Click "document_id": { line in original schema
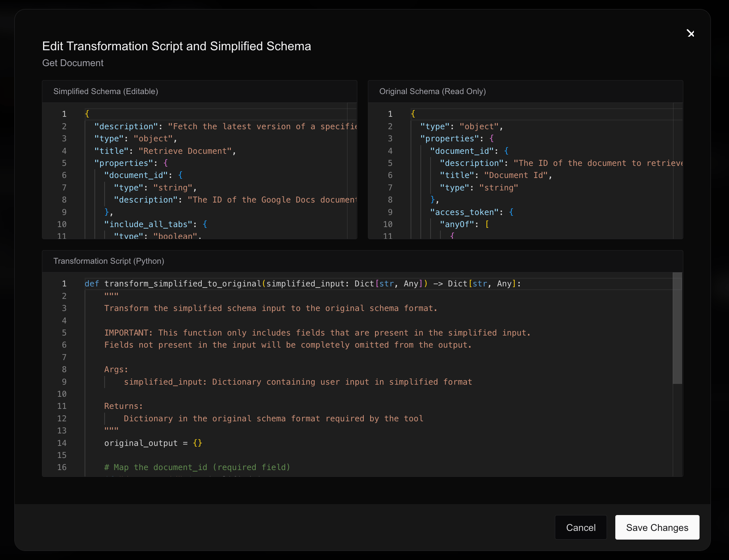 pos(470,151)
